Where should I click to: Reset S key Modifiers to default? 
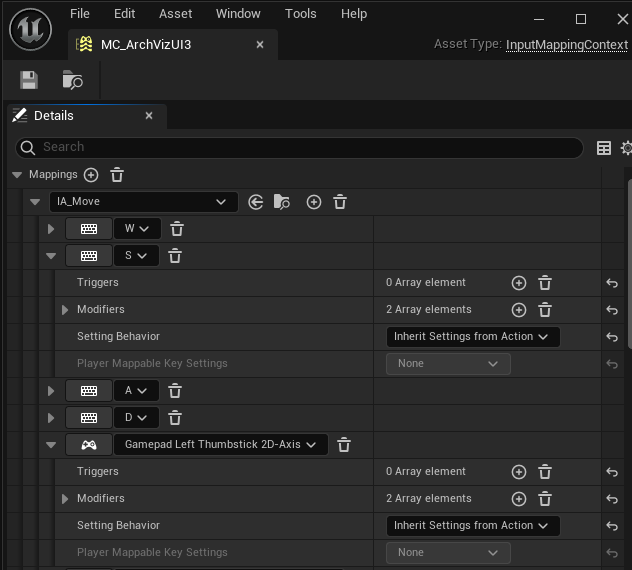coord(612,310)
